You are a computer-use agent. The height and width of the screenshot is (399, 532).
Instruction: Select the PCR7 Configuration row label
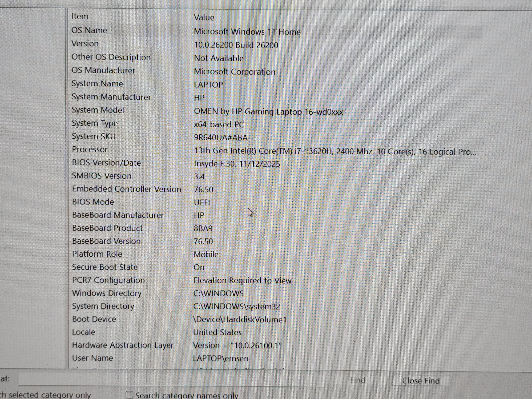point(108,280)
